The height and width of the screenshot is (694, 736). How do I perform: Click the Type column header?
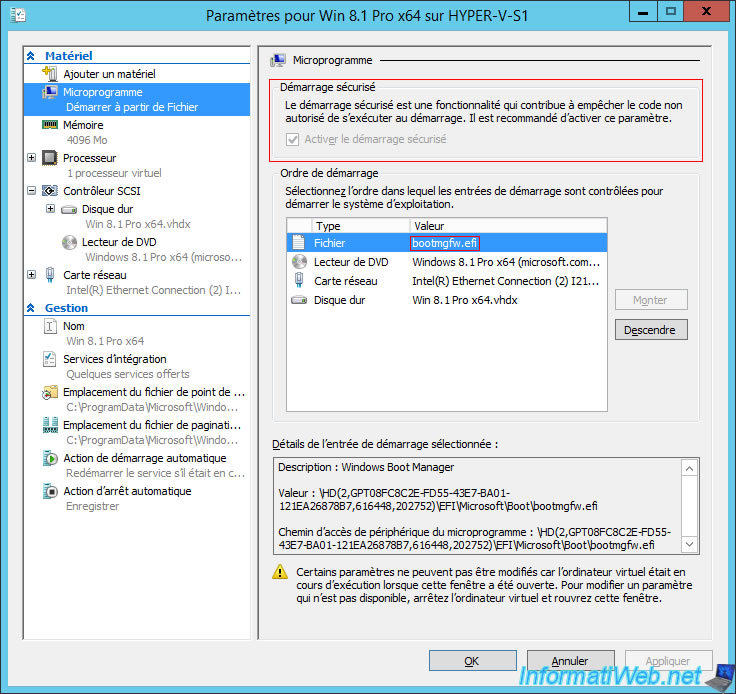(360, 226)
